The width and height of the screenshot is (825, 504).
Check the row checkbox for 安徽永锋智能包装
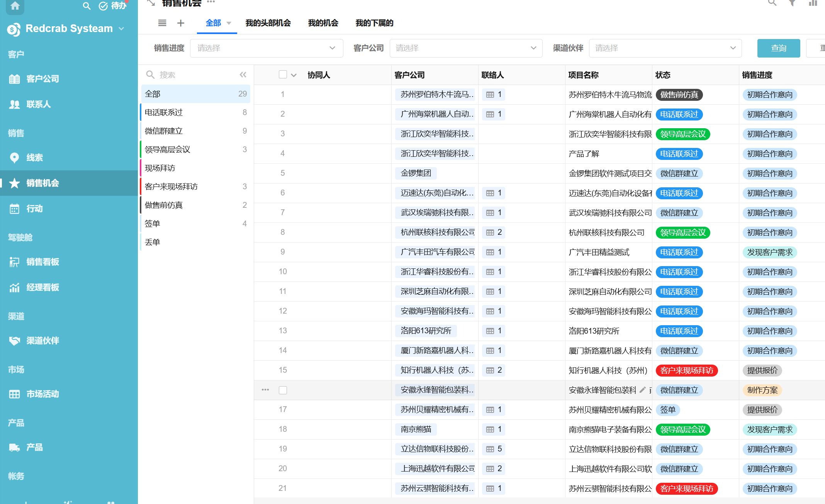(x=283, y=390)
